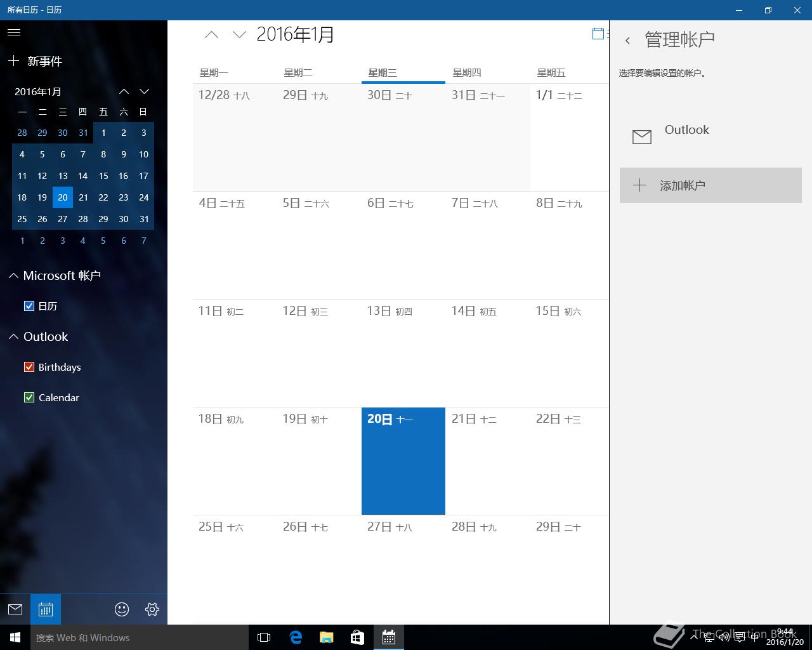Select the 5日 二十六 day cell
The width and height of the screenshot is (812, 650).
click(319, 245)
